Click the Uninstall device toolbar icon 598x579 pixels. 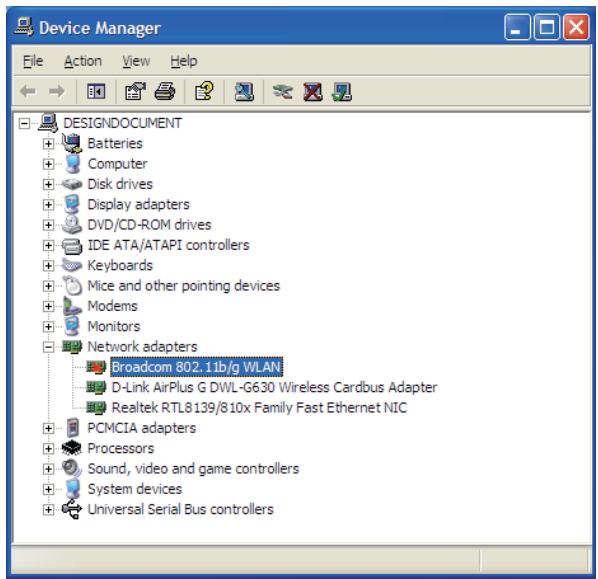313,92
